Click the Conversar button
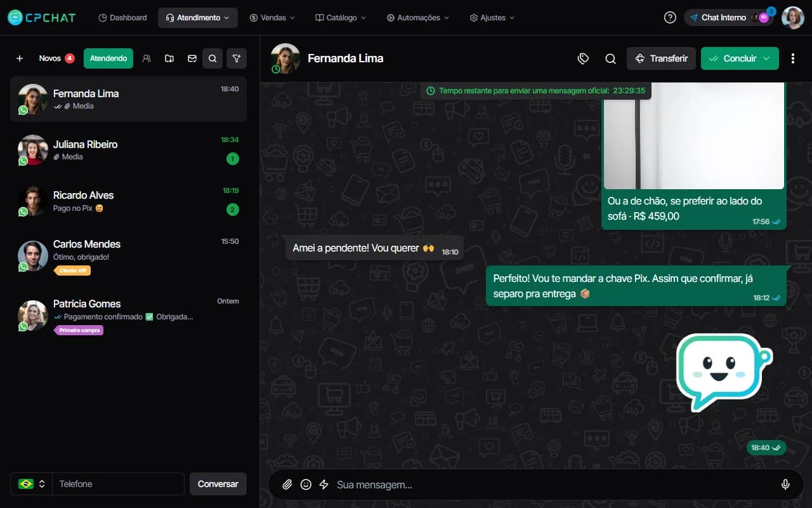Viewport: 812px width, 508px height. [218, 484]
